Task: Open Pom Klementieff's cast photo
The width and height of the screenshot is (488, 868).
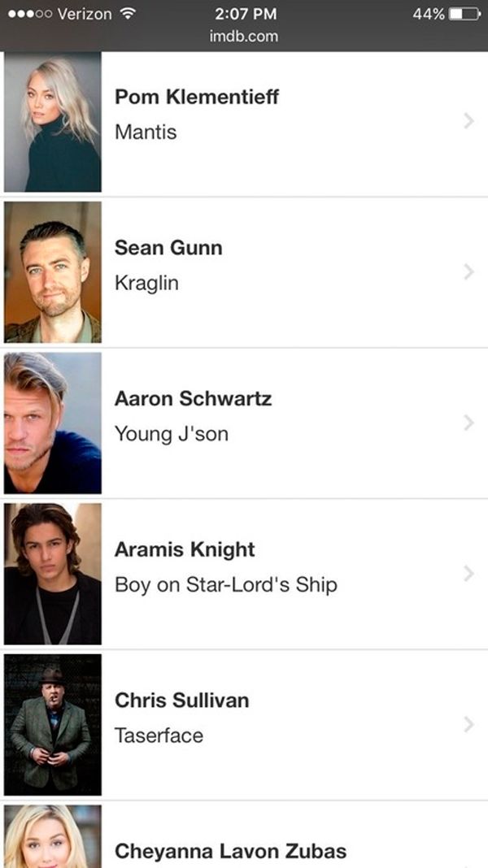Action: pos(53,122)
